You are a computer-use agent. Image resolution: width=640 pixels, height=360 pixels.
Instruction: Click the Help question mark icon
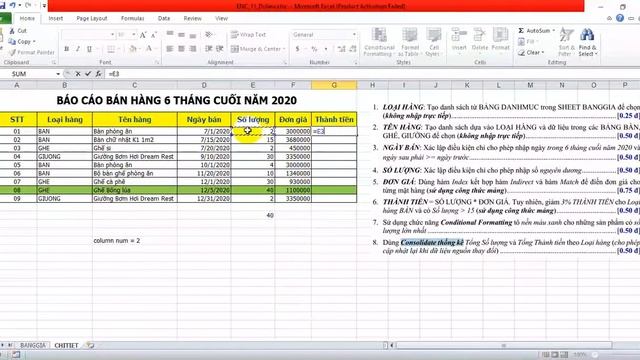coord(620,18)
